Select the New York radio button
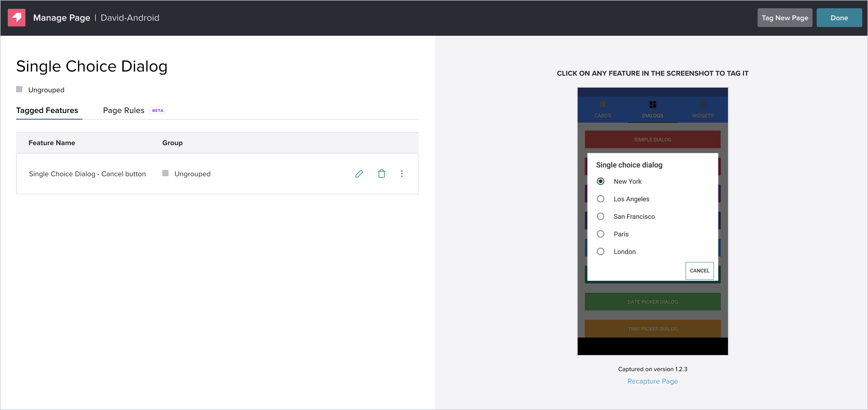This screenshot has width=868, height=410. (x=600, y=181)
